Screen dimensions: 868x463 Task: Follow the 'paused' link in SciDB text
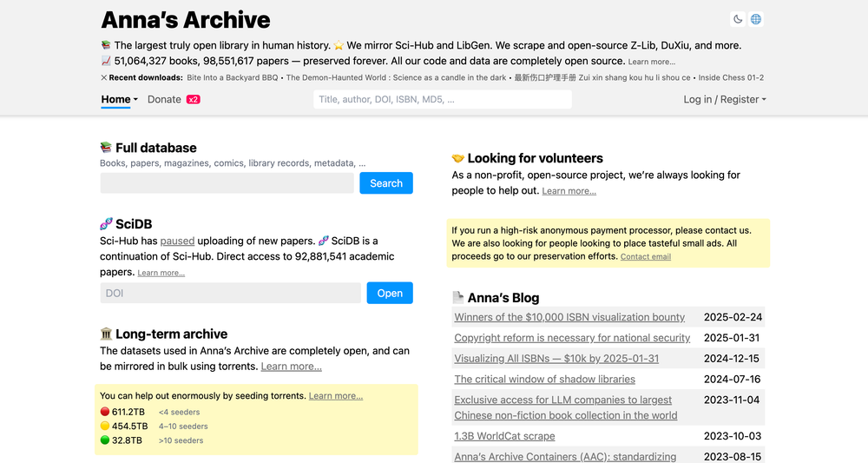177,241
